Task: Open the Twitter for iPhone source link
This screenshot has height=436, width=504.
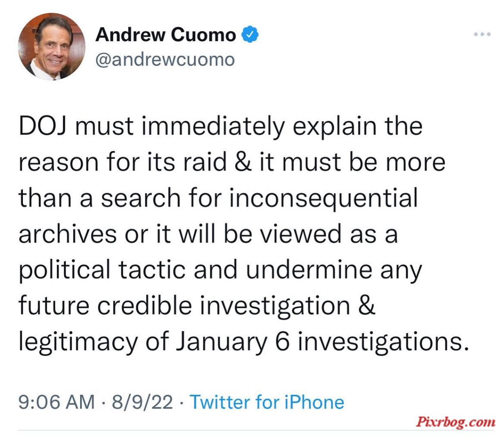Action: coord(267,402)
